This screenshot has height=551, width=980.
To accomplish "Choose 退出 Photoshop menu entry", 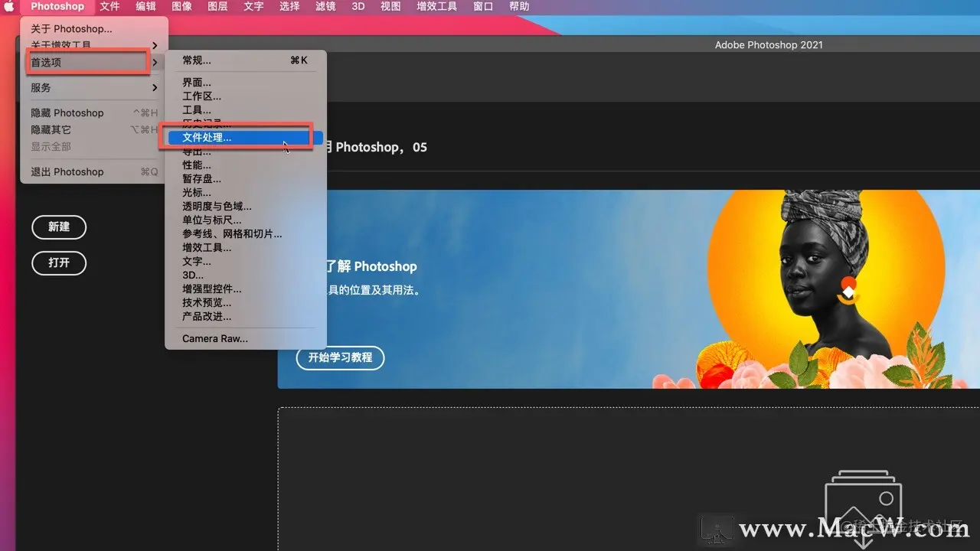I will [93, 171].
